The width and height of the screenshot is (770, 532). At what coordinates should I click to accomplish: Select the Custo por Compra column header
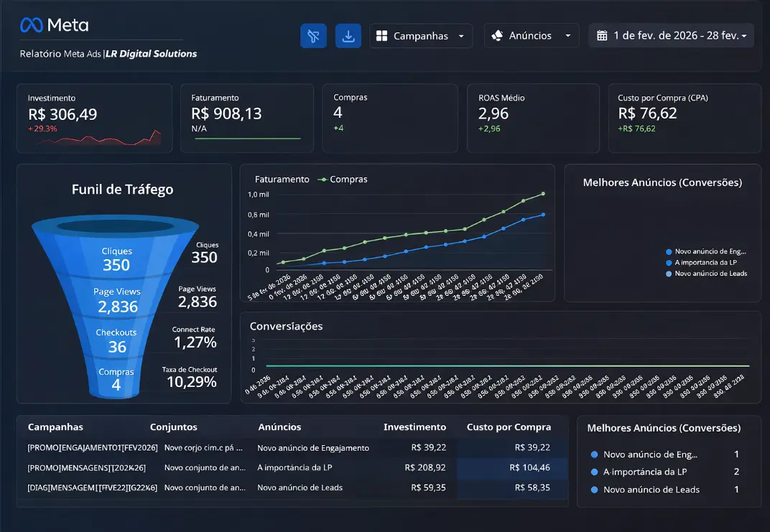point(509,426)
